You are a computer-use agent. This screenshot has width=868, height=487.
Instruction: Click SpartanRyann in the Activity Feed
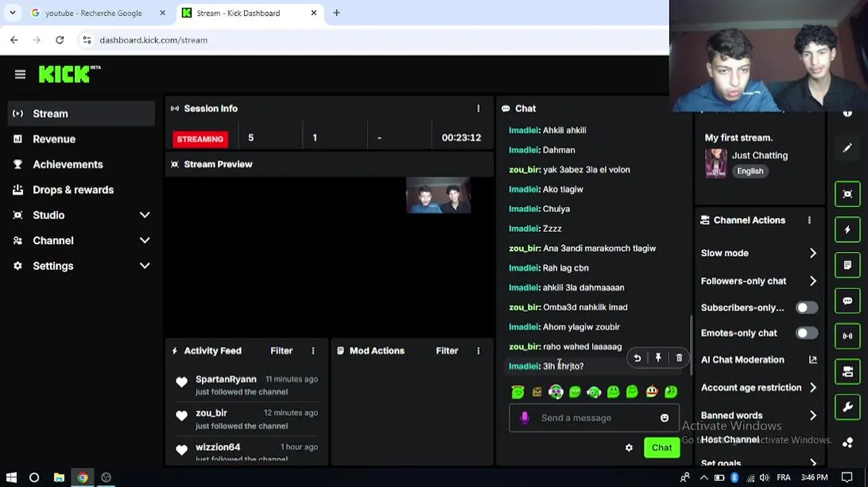point(226,379)
